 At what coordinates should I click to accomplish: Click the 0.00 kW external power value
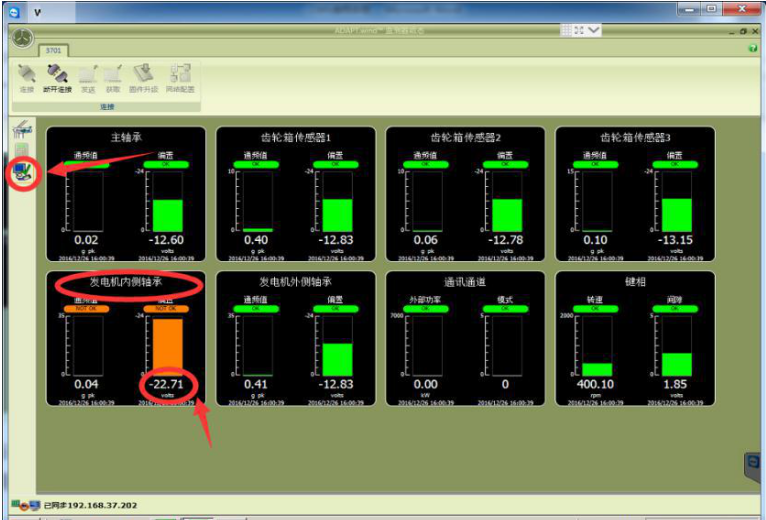426,384
